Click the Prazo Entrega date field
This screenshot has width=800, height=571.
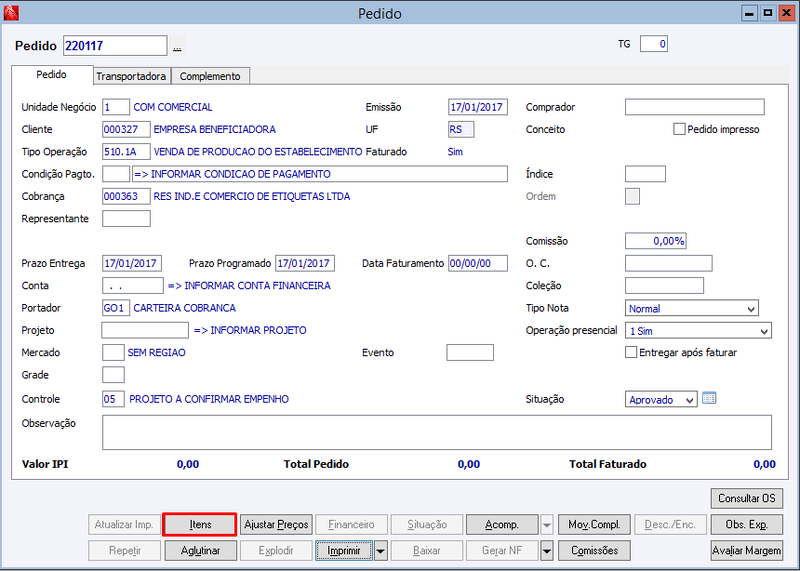click(132, 263)
